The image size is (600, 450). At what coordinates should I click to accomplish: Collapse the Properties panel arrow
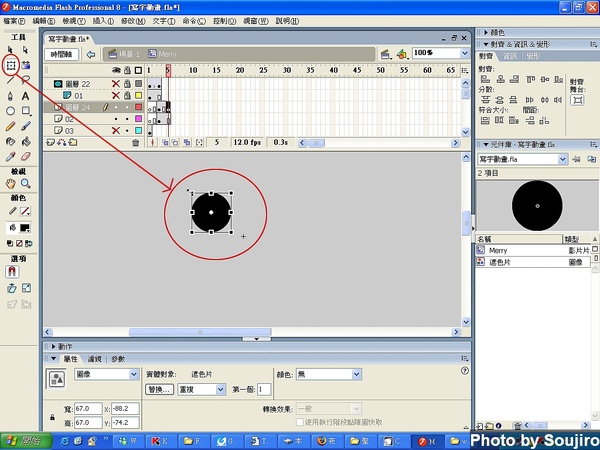tap(54, 359)
